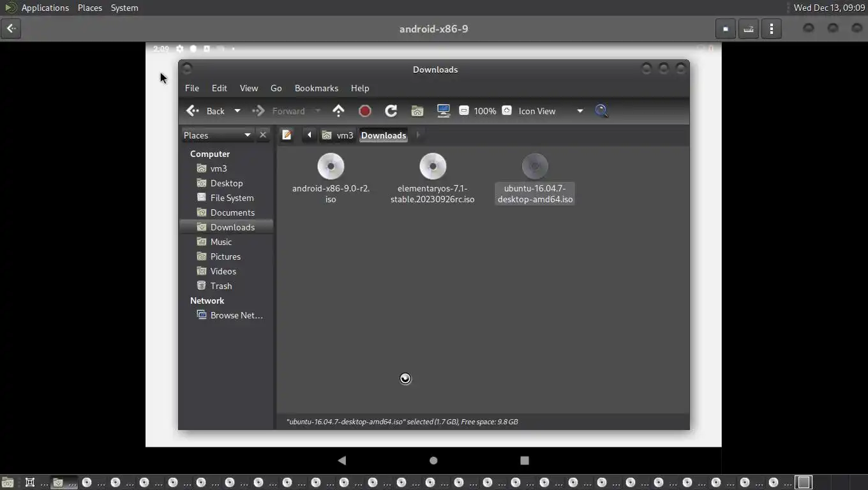Open the Help menu

360,88
